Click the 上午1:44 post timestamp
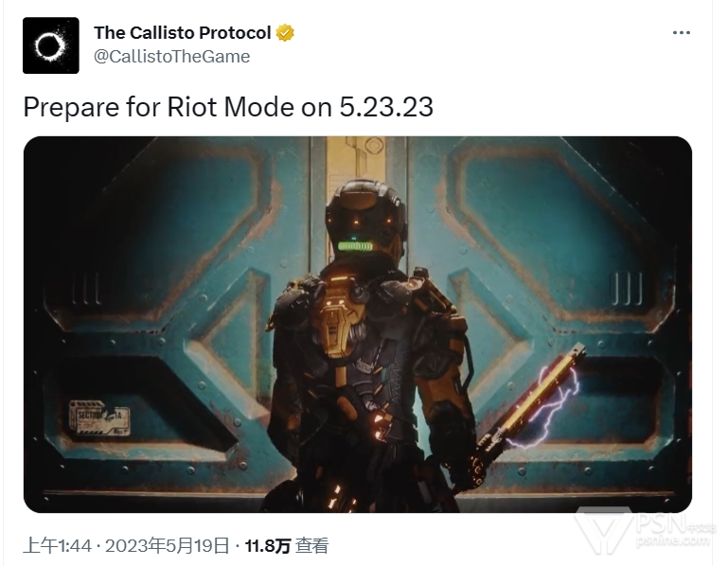 click(57, 545)
